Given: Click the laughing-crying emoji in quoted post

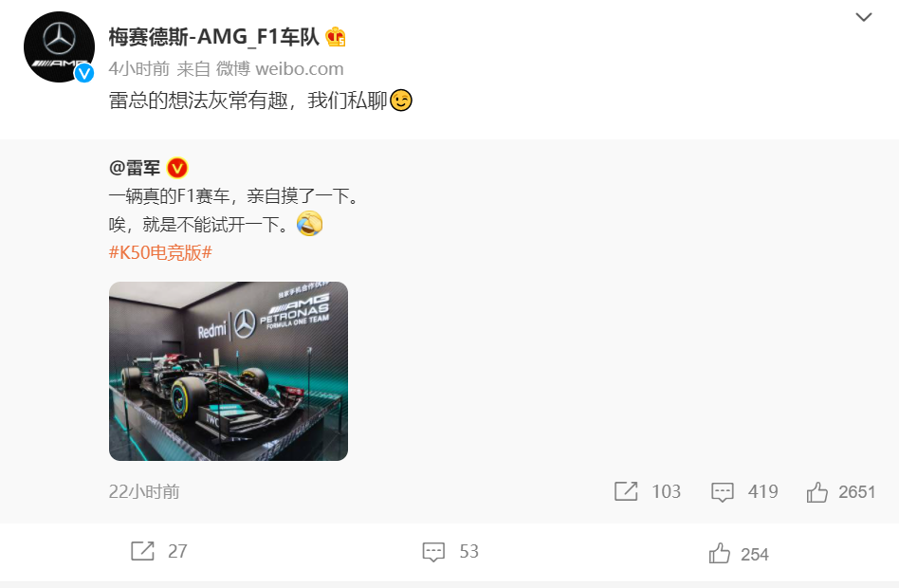Looking at the screenshot, I should pyautogui.click(x=309, y=224).
